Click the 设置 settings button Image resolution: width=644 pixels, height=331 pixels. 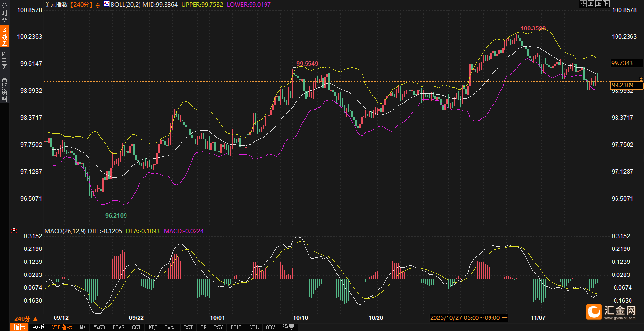point(288,327)
